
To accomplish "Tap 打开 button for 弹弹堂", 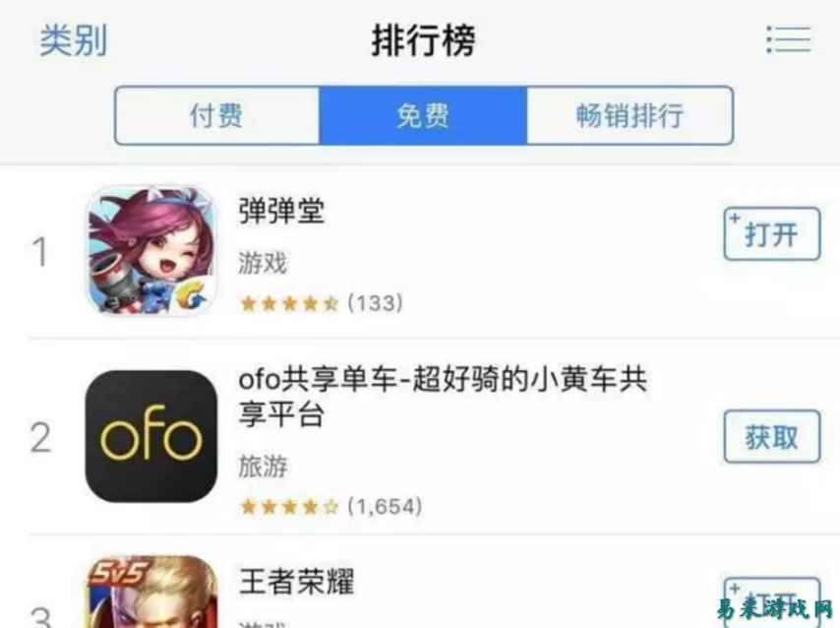I will coord(772,234).
